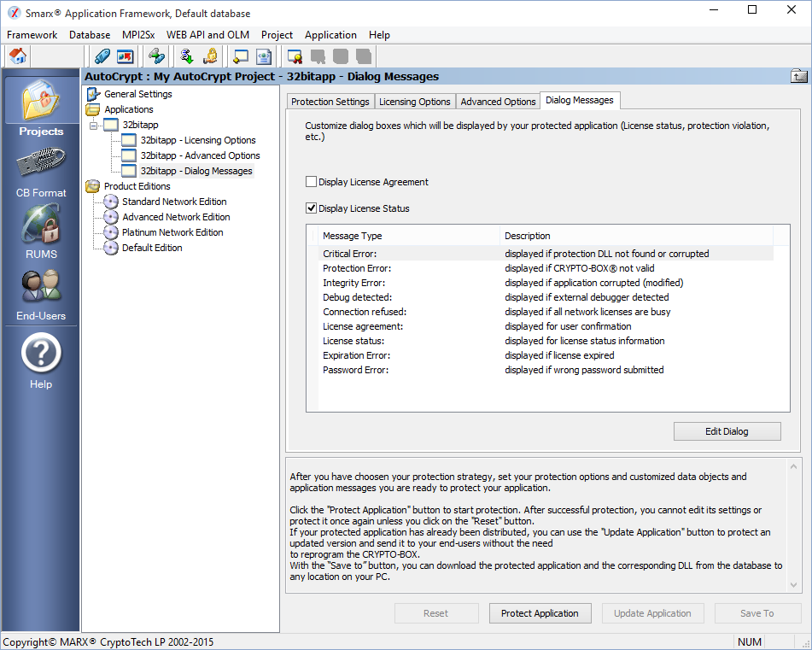The width and height of the screenshot is (812, 650).
Task: Select General Settings in project tree
Action: point(137,94)
